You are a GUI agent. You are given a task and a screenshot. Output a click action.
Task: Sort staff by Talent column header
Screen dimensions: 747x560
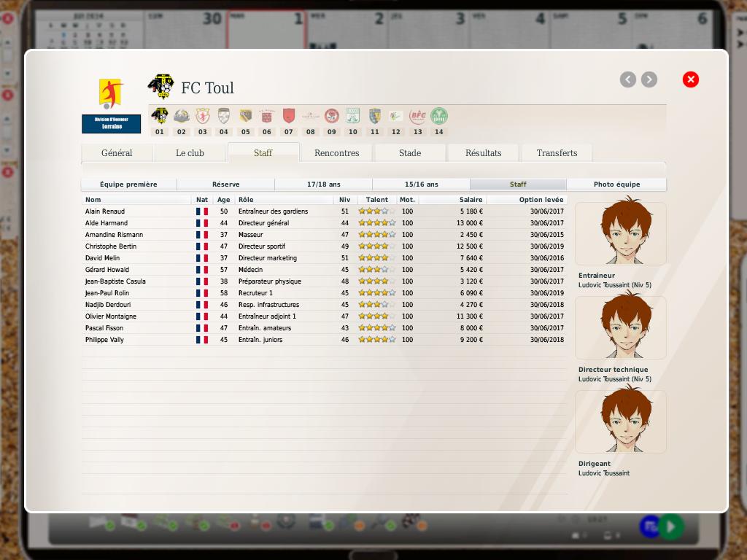tap(377, 200)
